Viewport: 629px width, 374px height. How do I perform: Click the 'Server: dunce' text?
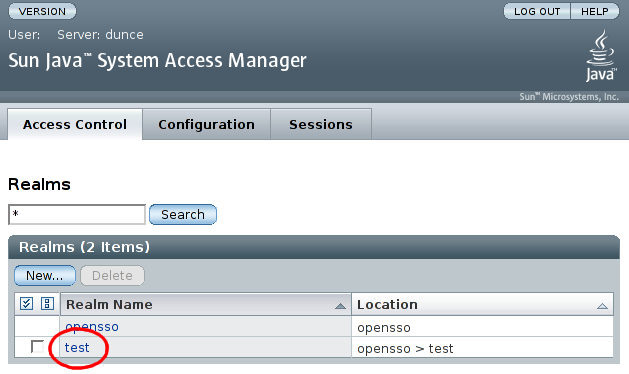[x=100, y=35]
